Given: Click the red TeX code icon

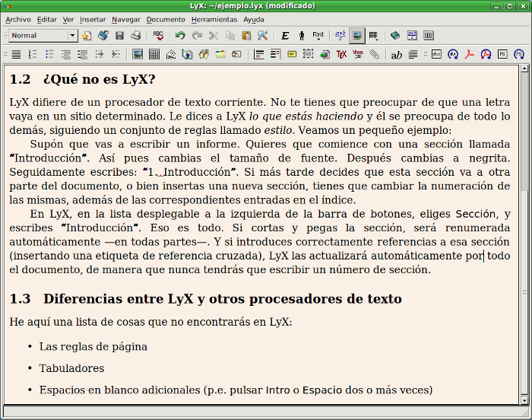Looking at the screenshot, I should tap(341, 55).
